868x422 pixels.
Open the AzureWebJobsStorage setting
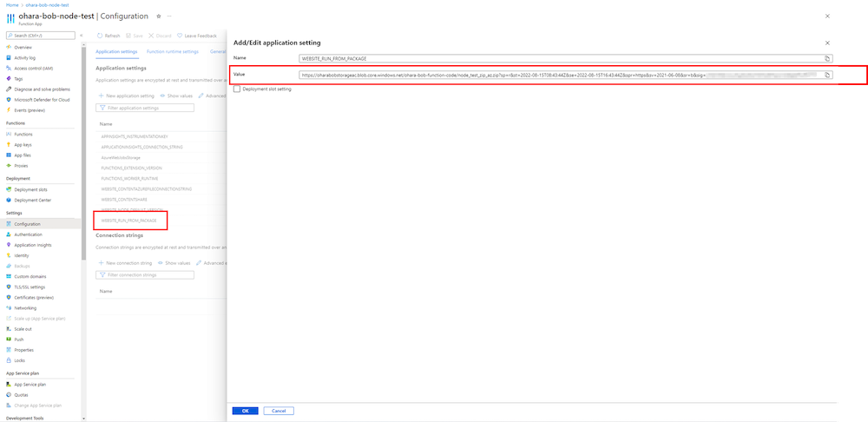click(x=121, y=157)
